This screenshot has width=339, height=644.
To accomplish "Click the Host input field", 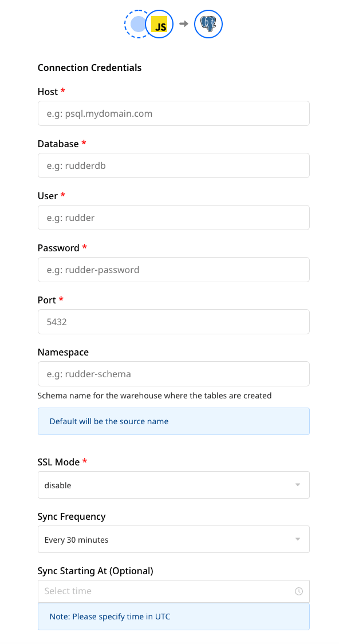I will click(174, 113).
